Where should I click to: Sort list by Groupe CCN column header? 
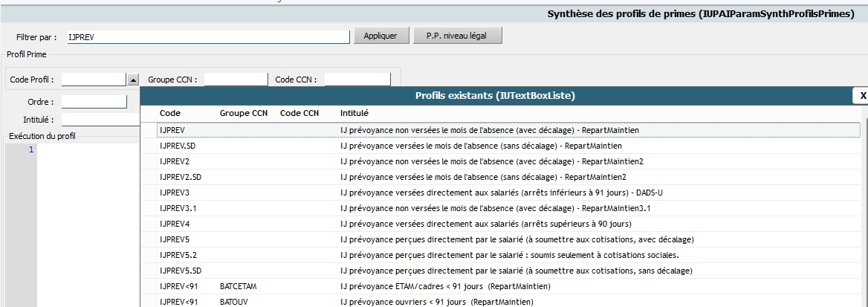244,113
